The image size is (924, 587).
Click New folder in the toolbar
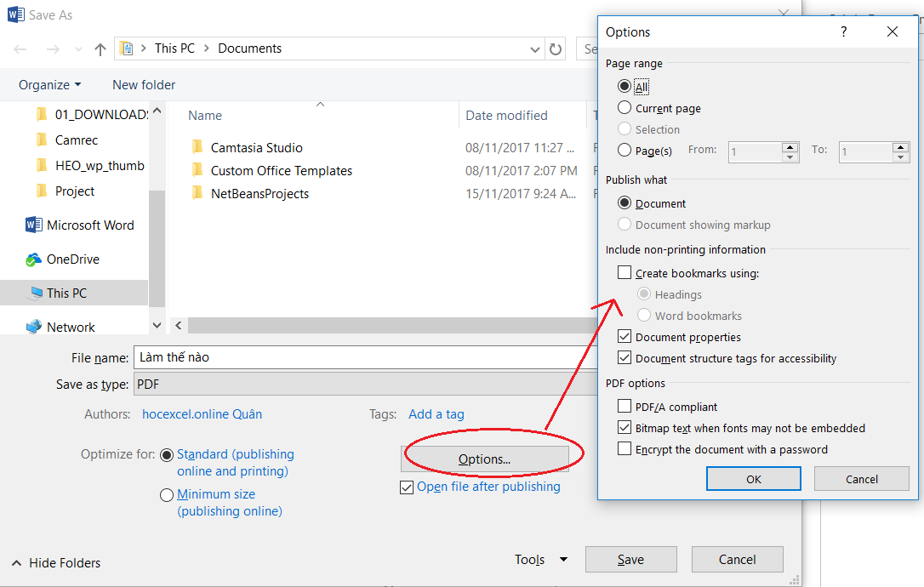[x=144, y=85]
